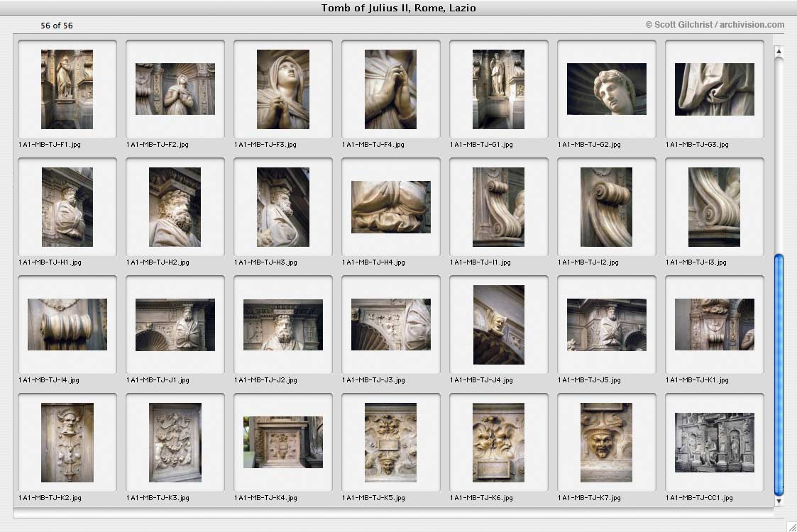Select volute thumbnail 1A1-MB-TJ-I1.jpg
Image resolution: width=797 pixels, height=532 pixels.
tap(498, 207)
